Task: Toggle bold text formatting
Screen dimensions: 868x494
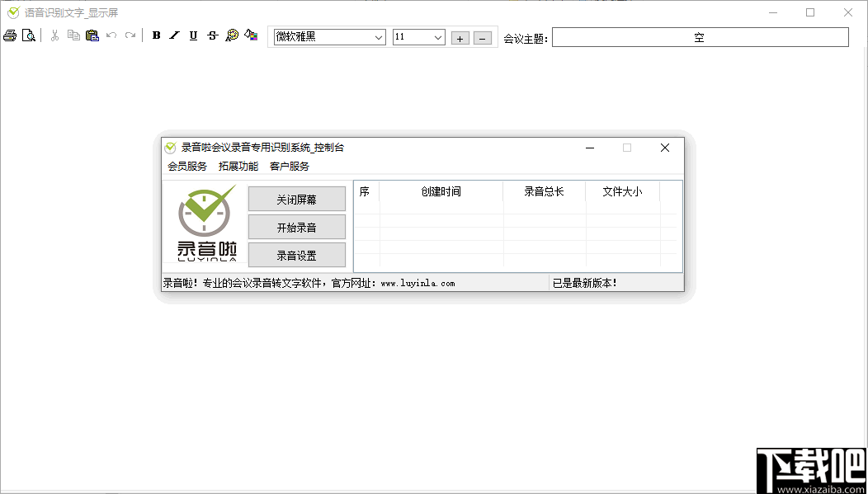Action: [x=156, y=35]
